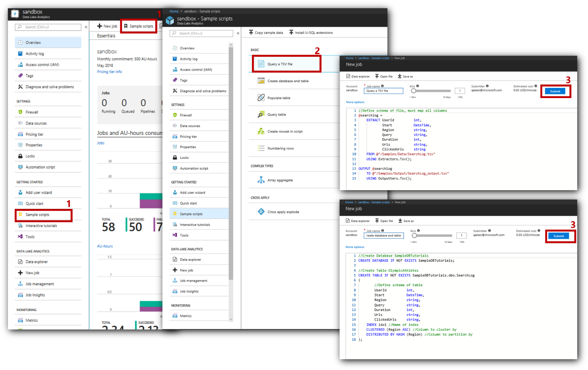Select Data sources in first window sidebar
The height and width of the screenshot is (370, 588).
coord(48,123)
